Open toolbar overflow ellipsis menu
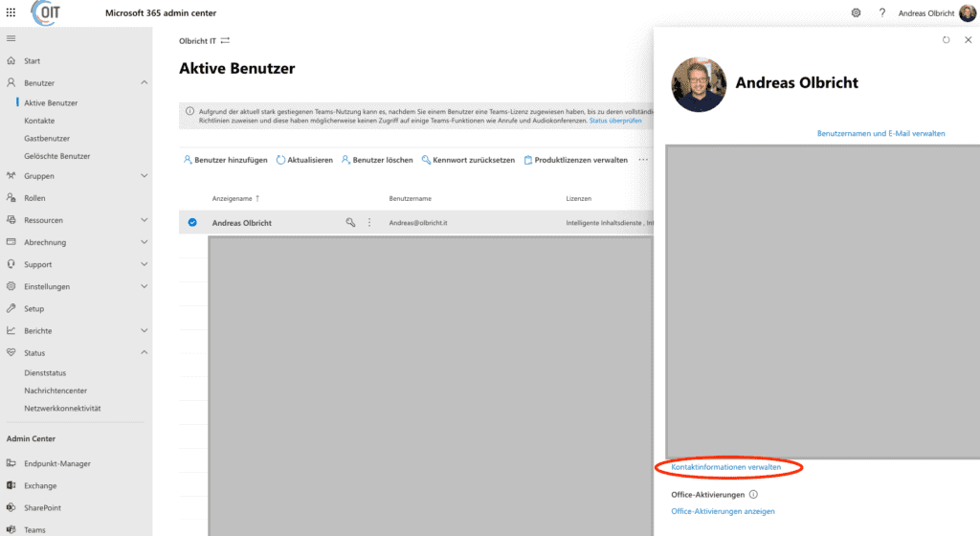 643,160
